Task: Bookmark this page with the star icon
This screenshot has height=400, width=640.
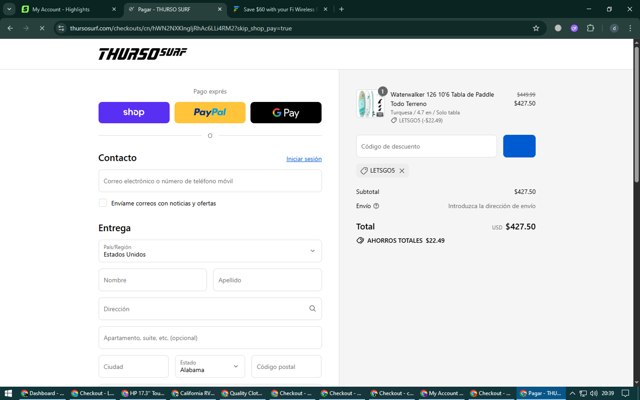Action: (x=536, y=28)
